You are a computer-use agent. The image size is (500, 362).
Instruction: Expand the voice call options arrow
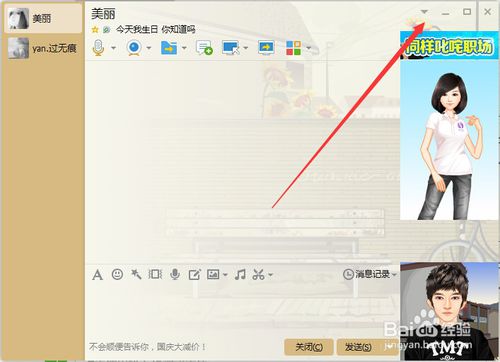click(x=113, y=48)
